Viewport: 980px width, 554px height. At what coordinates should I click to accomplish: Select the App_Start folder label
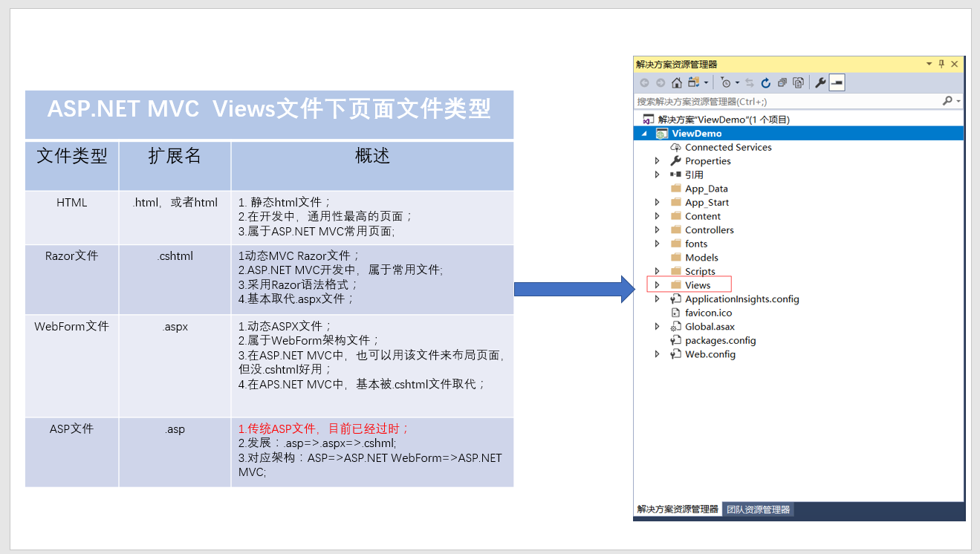(x=707, y=202)
